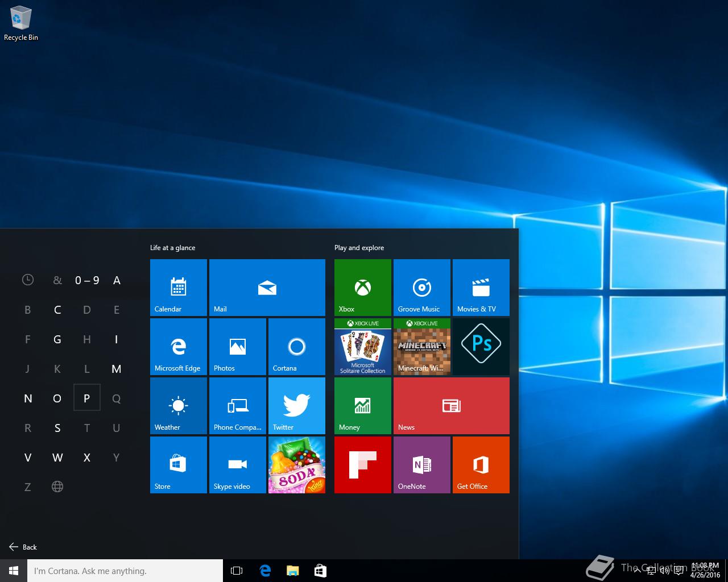Open the Cortana tile

click(x=297, y=347)
